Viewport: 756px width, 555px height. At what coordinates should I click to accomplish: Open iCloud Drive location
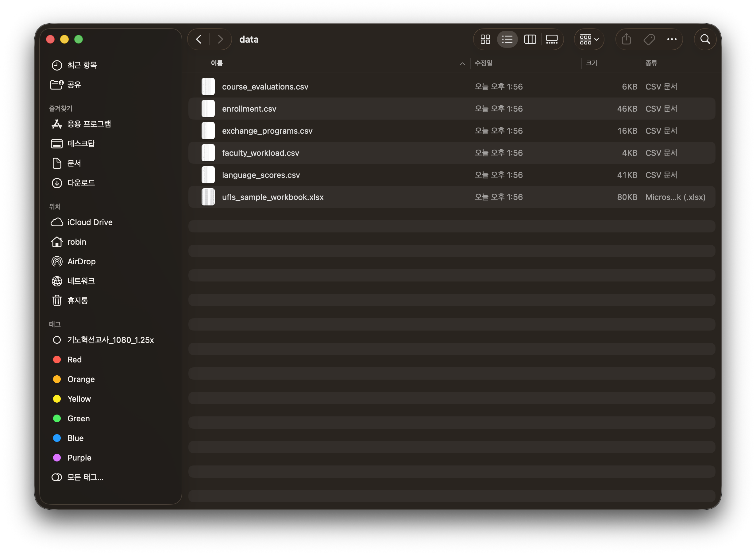coord(90,222)
